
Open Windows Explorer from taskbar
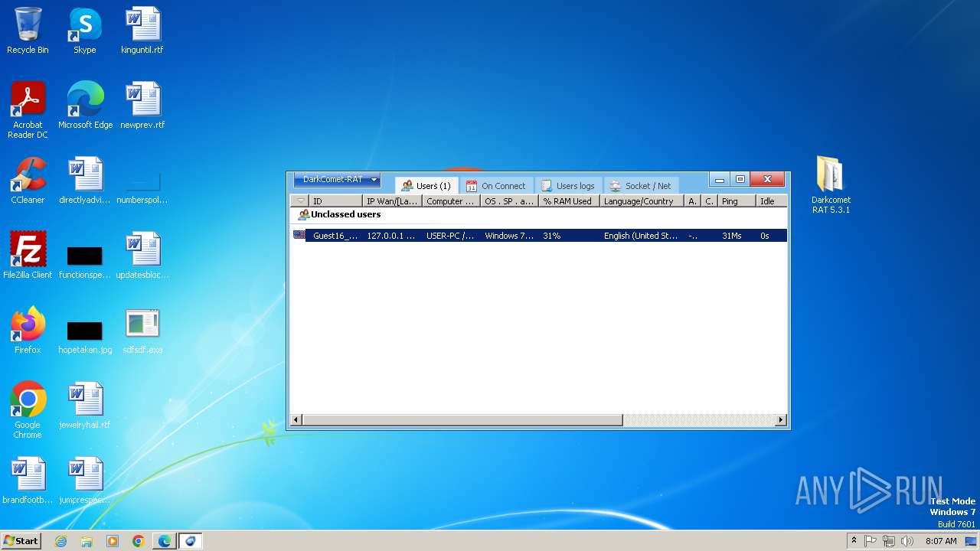pyautogui.click(x=87, y=541)
